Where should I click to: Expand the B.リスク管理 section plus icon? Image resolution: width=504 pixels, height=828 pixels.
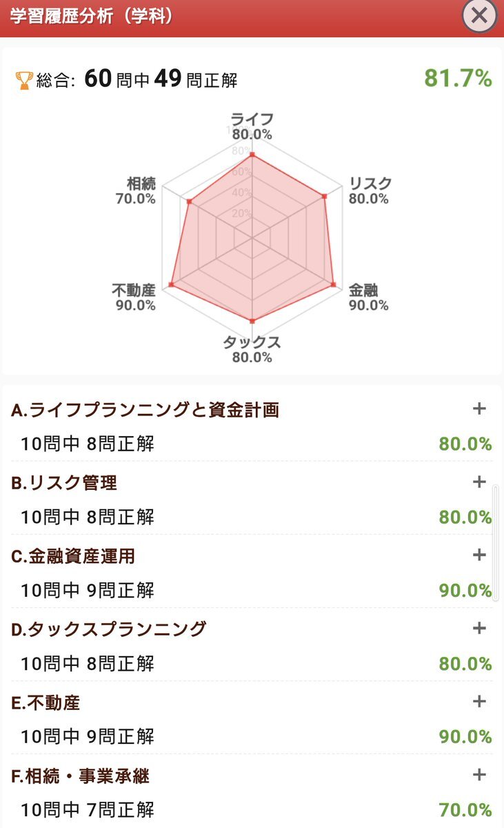[479, 482]
